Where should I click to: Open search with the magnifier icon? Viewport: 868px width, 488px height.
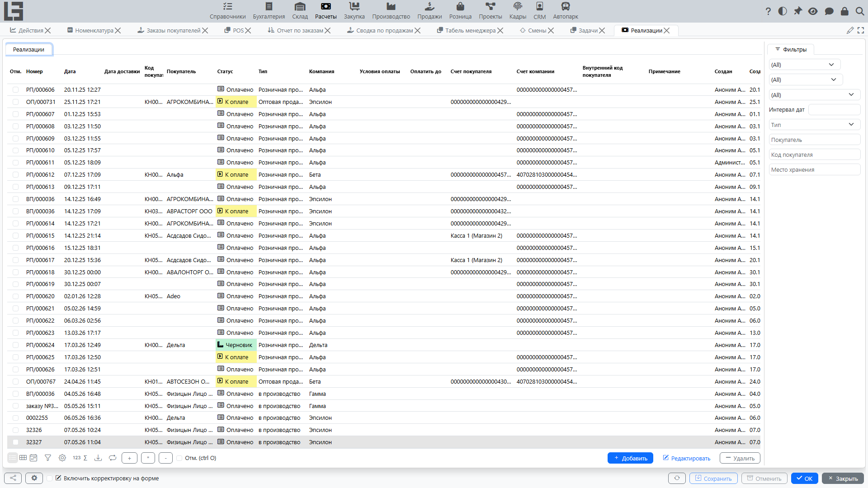(860, 11)
